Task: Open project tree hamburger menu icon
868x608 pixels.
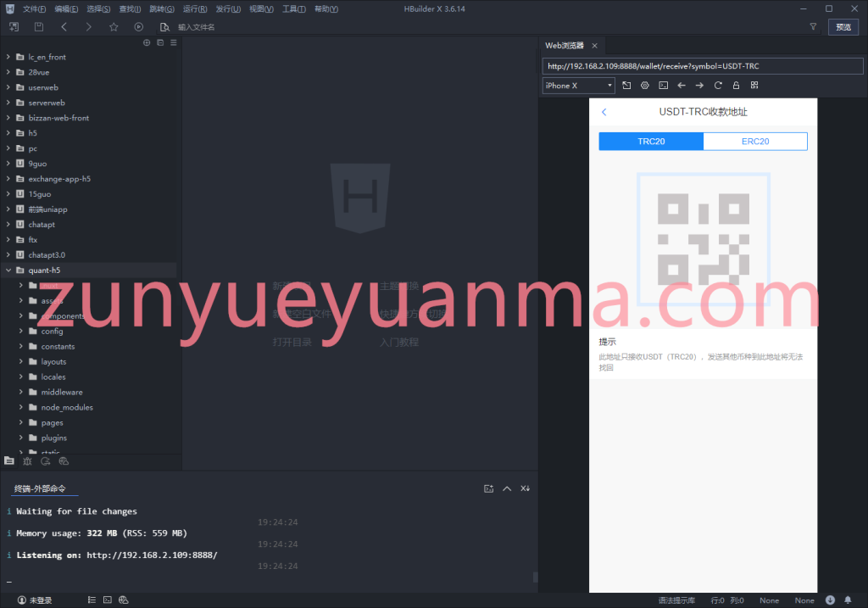Action: [173, 42]
